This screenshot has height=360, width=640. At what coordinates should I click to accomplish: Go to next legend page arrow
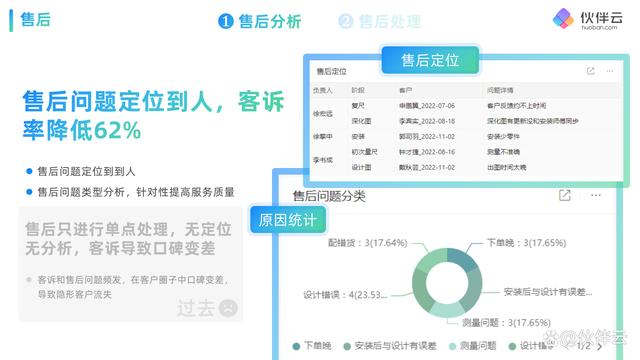tap(600, 347)
